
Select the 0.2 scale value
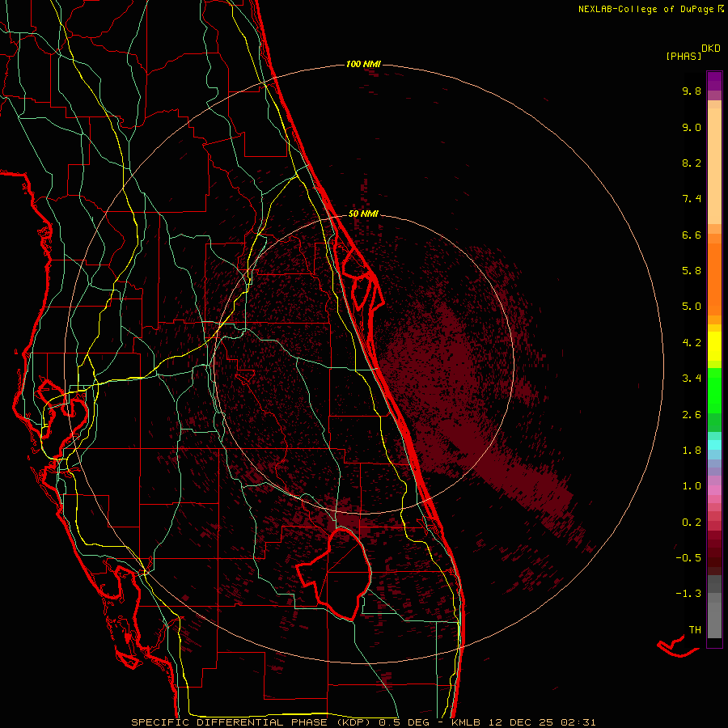pos(692,523)
